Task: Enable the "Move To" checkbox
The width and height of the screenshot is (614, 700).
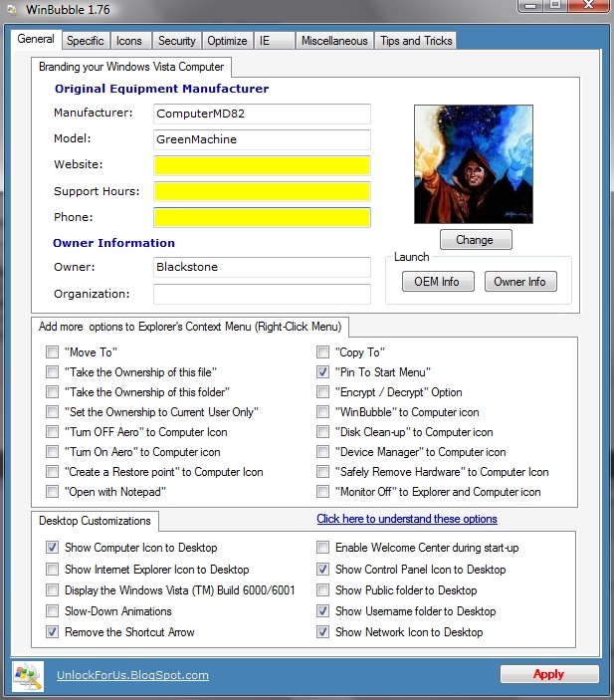Action: tap(52, 352)
